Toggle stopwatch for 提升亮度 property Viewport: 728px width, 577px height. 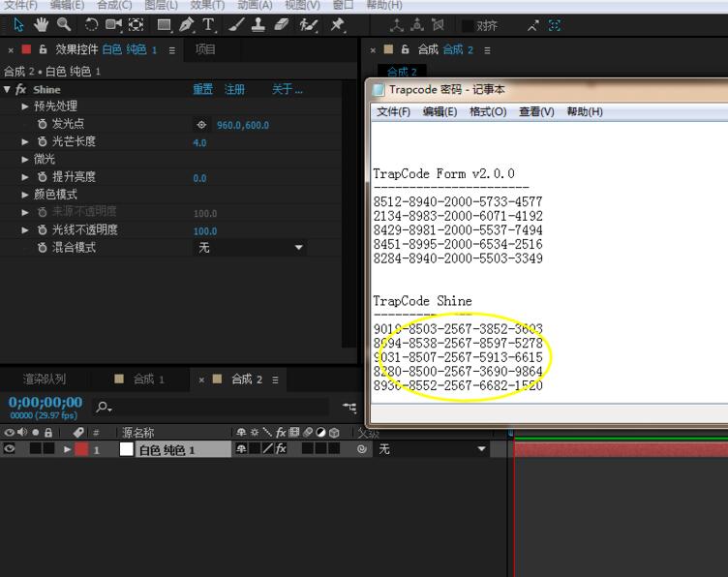pyautogui.click(x=42, y=178)
